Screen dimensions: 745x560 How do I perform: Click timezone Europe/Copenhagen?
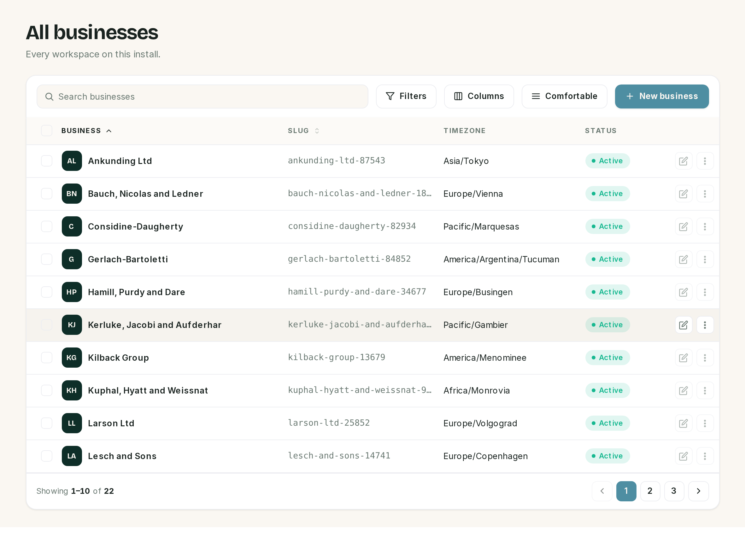click(x=485, y=456)
